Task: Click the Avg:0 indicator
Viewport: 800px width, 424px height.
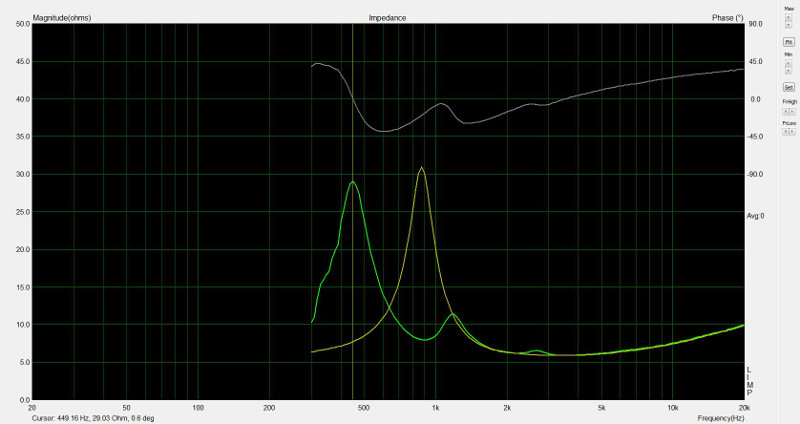Action: 755,215
